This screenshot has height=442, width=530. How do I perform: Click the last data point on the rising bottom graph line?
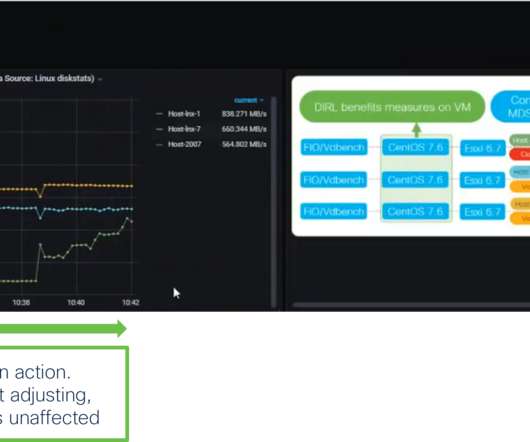[132, 222]
